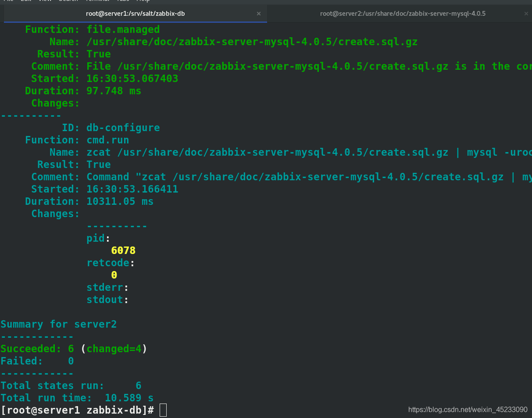Click the 'pid:' label

[99, 238]
